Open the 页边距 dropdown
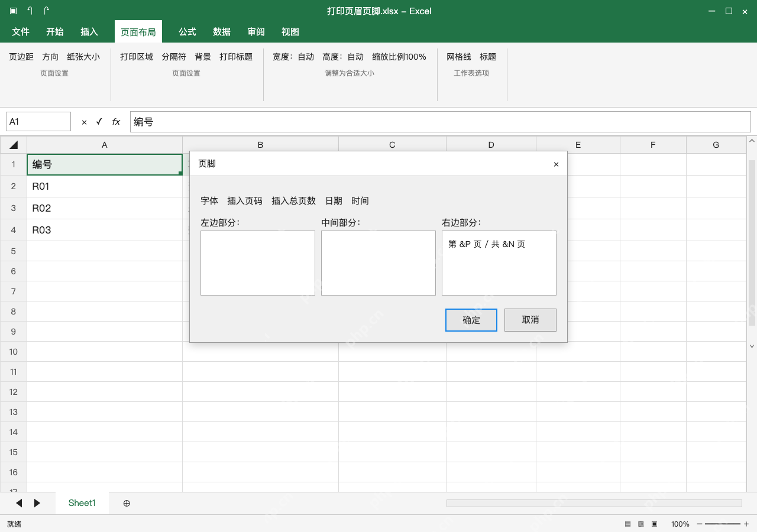 (x=21, y=57)
